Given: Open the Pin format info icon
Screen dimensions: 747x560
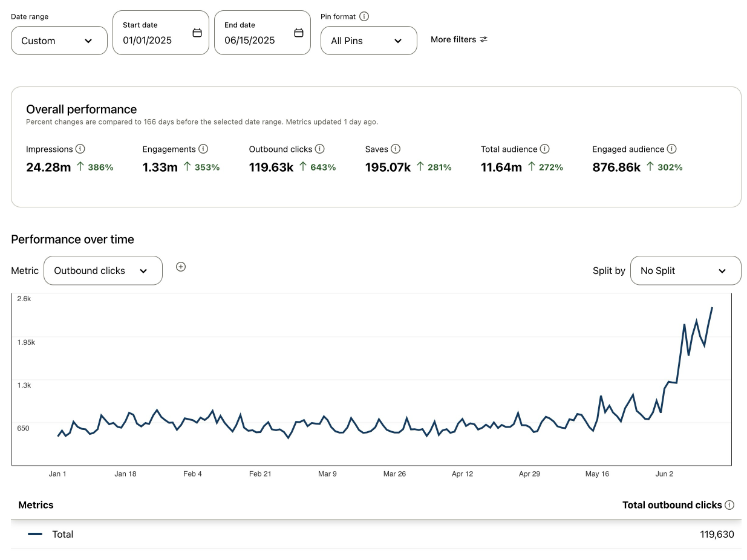Looking at the screenshot, I should coord(364,16).
